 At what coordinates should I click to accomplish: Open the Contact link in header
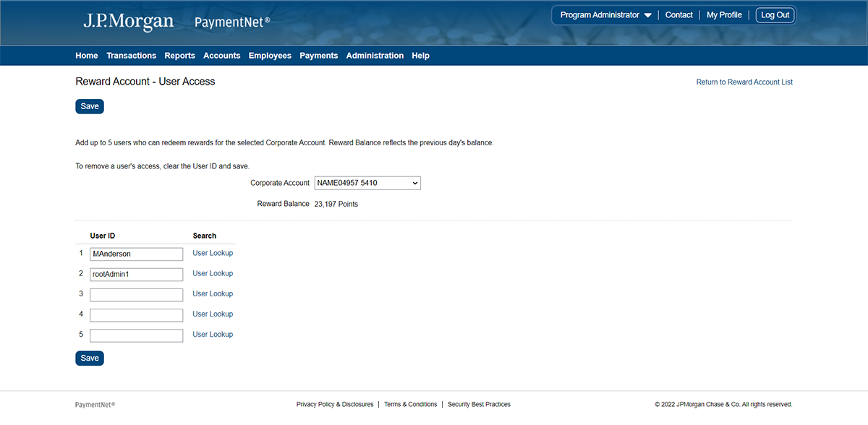click(x=678, y=15)
